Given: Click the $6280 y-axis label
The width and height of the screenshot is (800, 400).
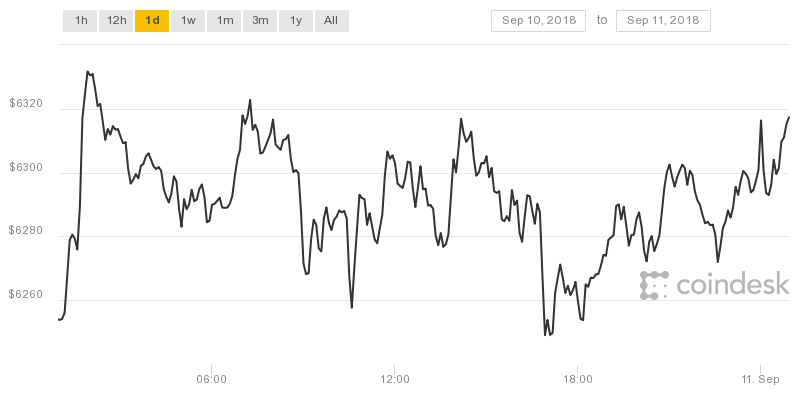Looking at the screenshot, I should pos(26,231).
